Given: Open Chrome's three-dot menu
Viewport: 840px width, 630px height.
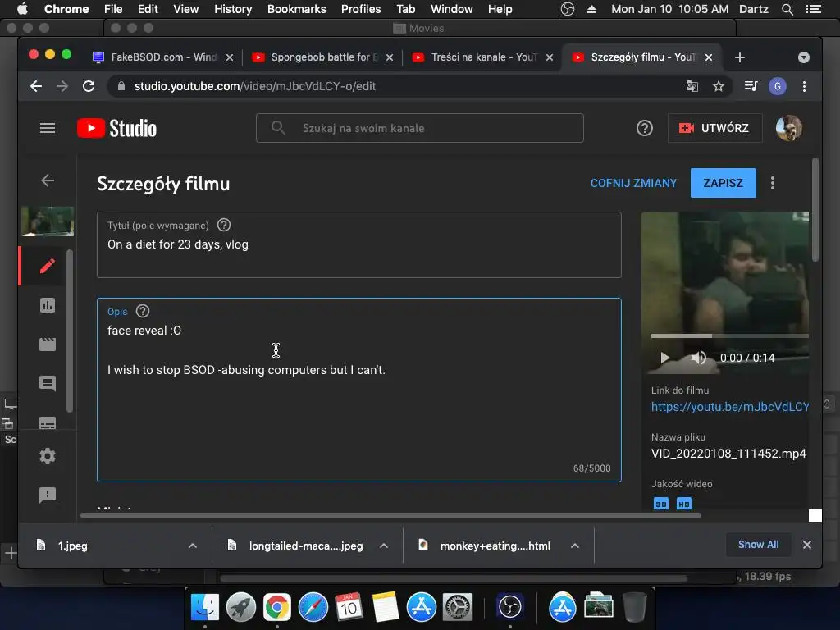Looking at the screenshot, I should click(x=804, y=86).
